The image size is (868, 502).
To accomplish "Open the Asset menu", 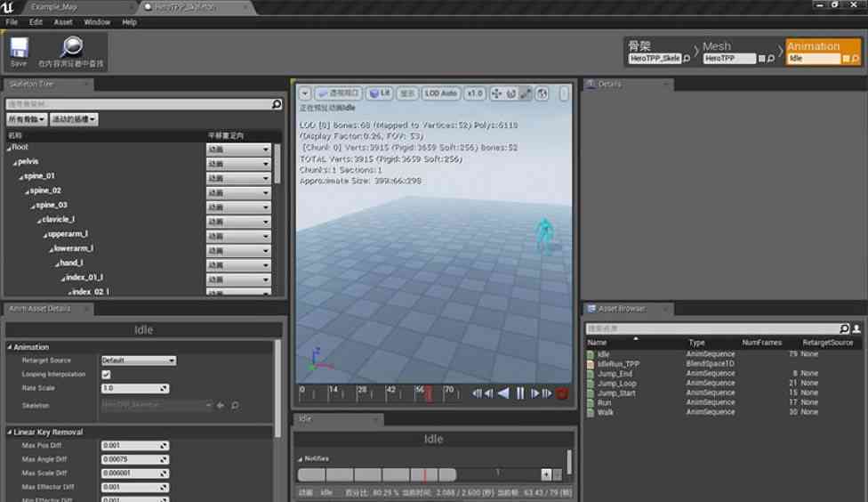I will (x=63, y=22).
